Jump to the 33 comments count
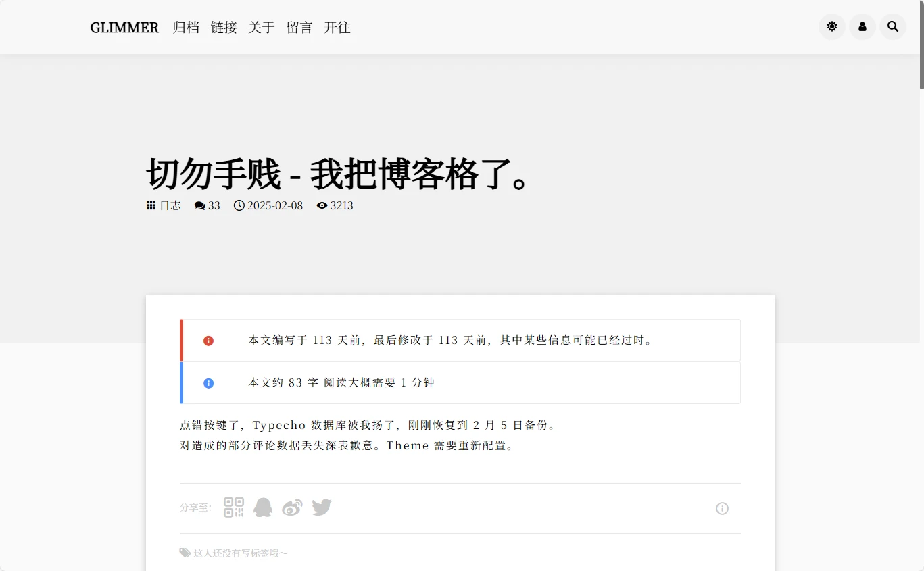 coord(214,205)
